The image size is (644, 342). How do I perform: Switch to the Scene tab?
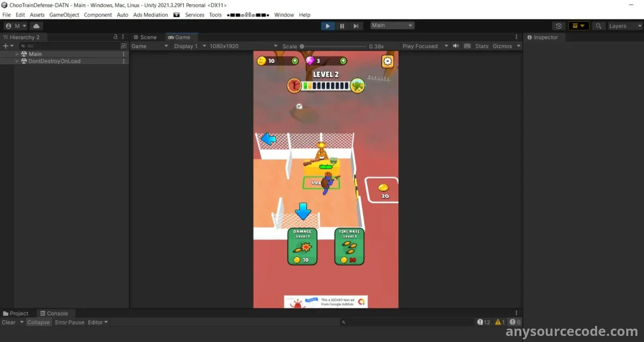pyautogui.click(x=145, y=37)
